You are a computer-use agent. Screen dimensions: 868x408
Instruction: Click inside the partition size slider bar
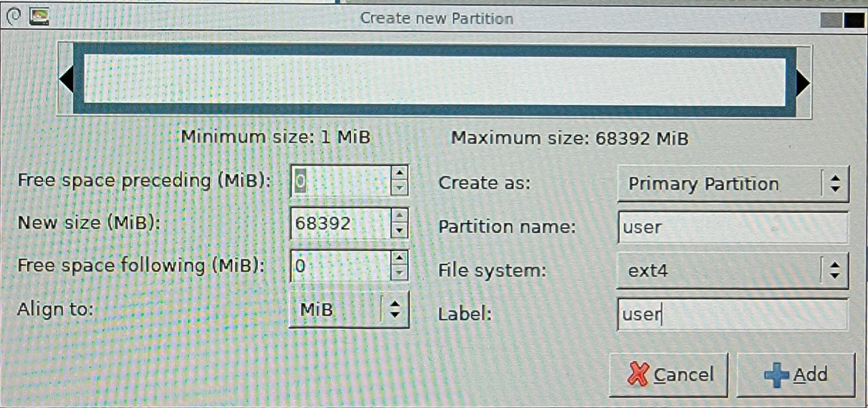point(435,80)
